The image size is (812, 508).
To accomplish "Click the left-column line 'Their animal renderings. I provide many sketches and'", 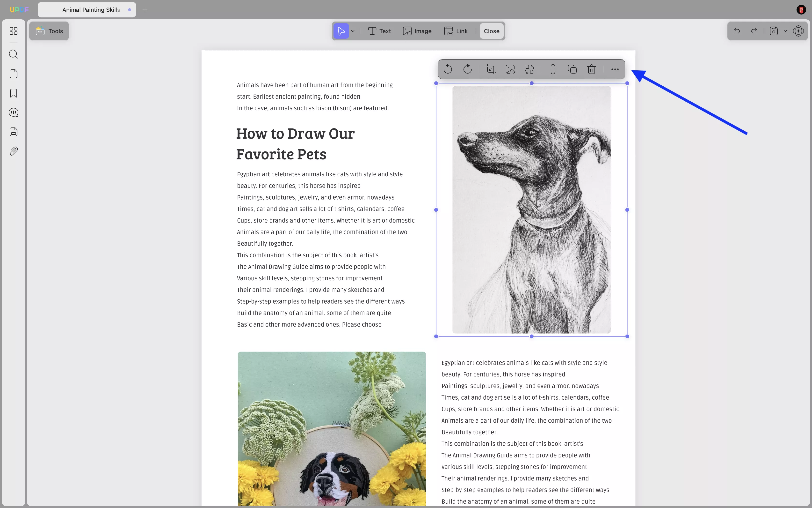I will tap(310, 290).
